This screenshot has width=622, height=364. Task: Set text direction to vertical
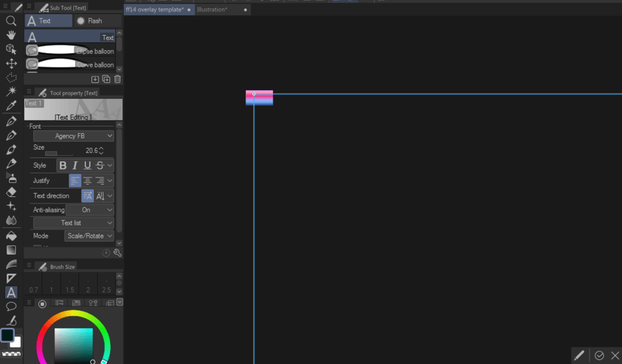[x=100, y=196]
